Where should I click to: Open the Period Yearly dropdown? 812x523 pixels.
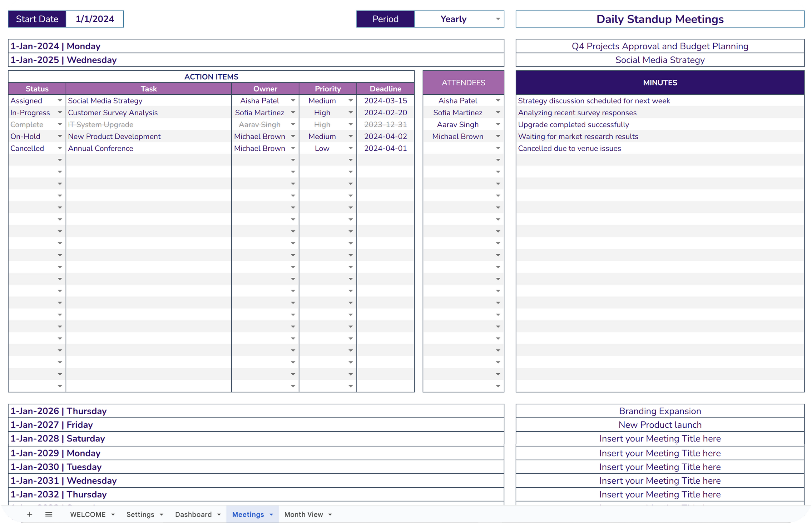(x=498, y=19)
